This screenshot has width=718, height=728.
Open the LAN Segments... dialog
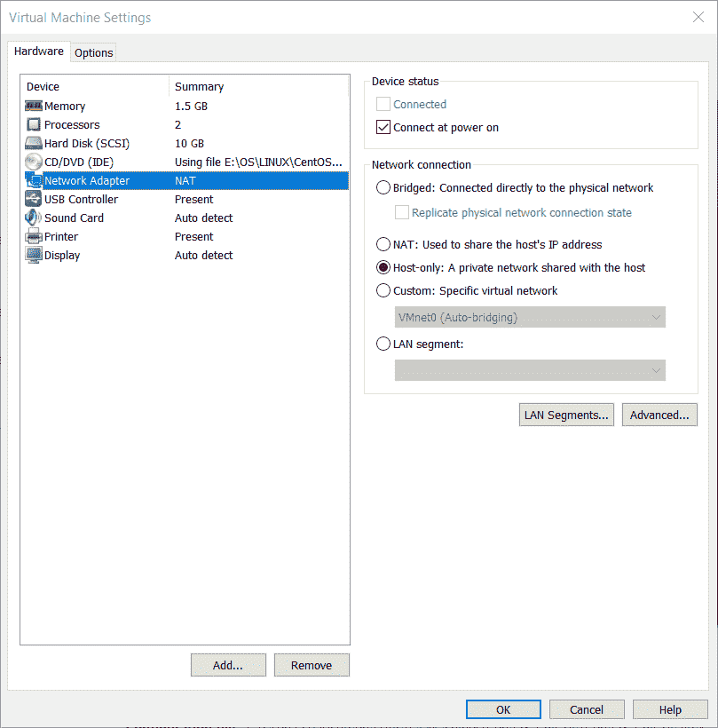click(x=566, y=415)
